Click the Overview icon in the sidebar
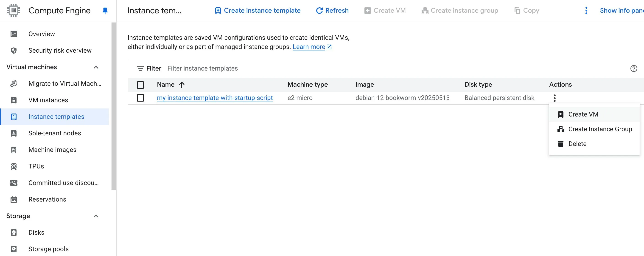This screenshot has width=644, height=256. 14,34
